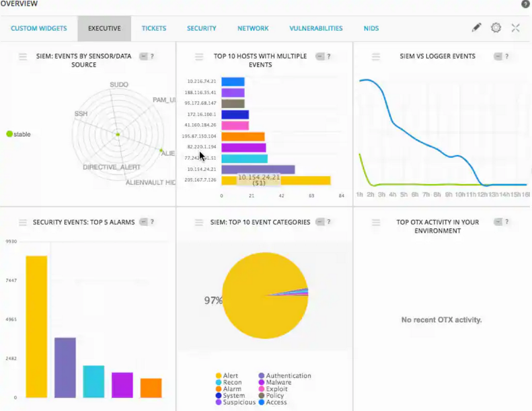Click the help question mark on Top 5 Alarms widget
Screen dimensions: 532x411
pyautogui.click(x=152, y=222)
